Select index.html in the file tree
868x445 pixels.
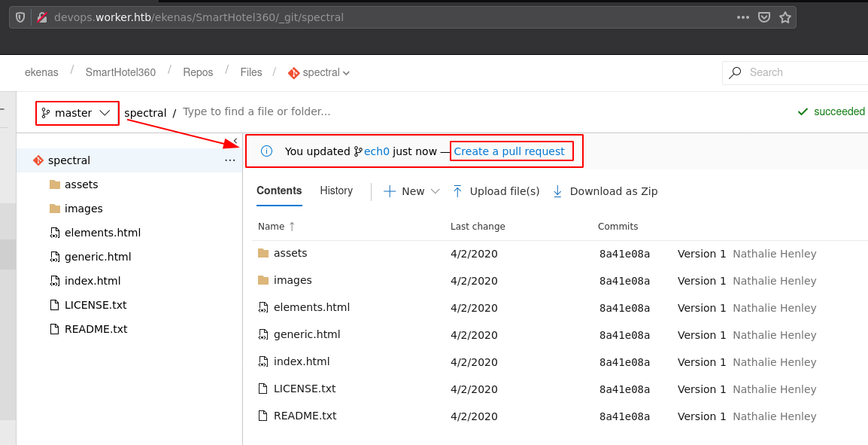point(93,281)
